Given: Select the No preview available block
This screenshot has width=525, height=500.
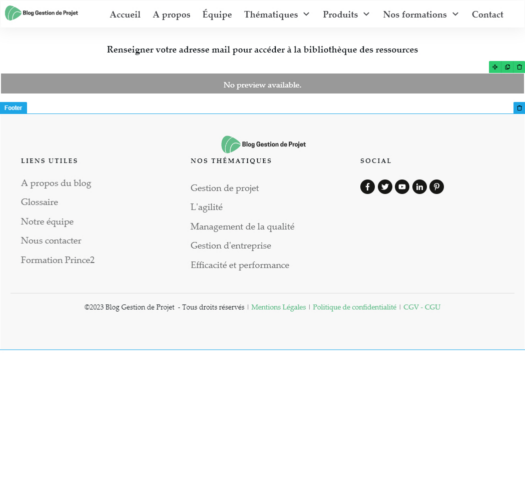Looking at the screenshot, I should click(262, 84).
